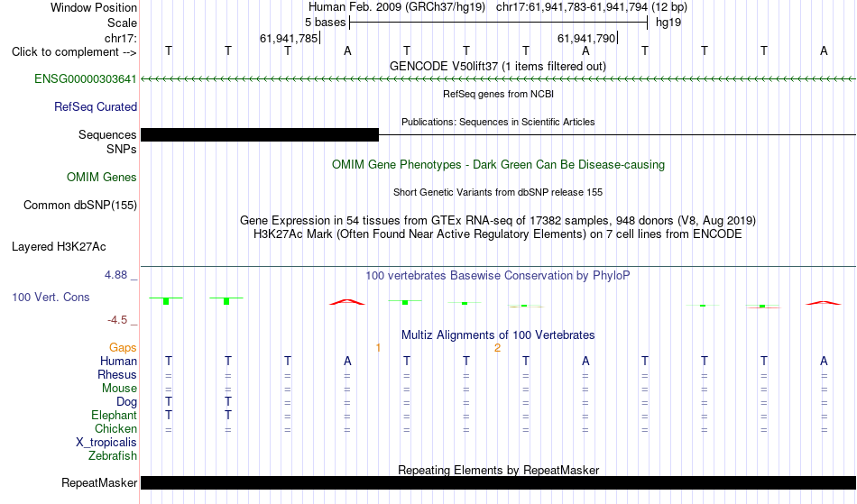Click the Gaps row label
Screen dimensions: 857x504
tap(123, 348)
